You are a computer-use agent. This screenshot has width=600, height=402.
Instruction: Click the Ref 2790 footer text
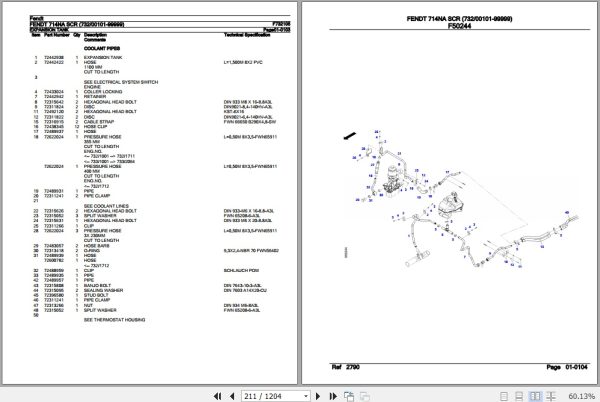click(346, 367)
